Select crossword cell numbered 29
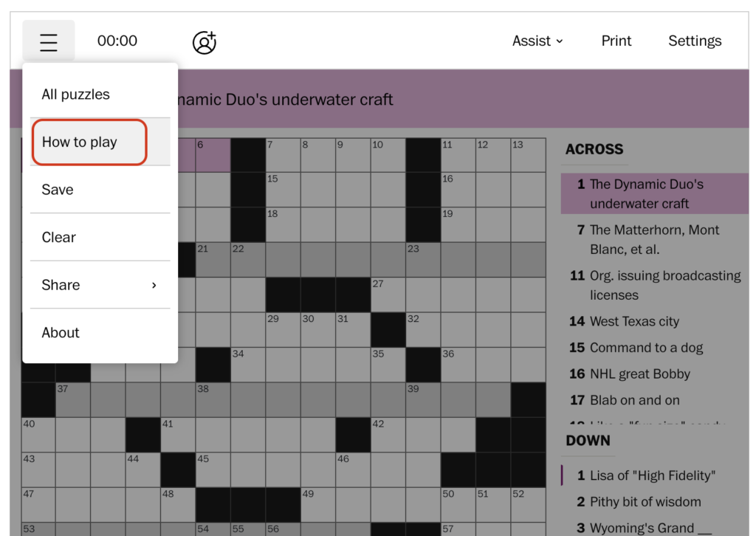The width and height of the screenshot is (756, 536). click(283, 330)
